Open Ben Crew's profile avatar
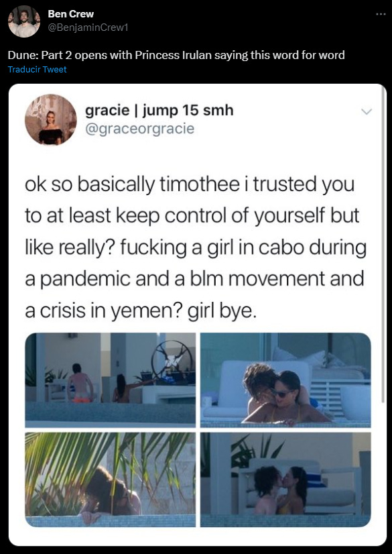This screenshot has height=554, width=392. pos(24,21)
